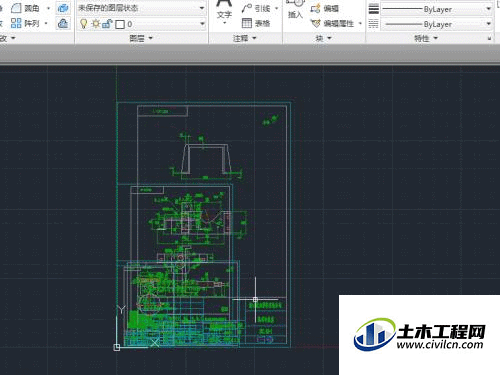This screenshot has height=375, width=500.
Task: Select the Array (阵列) tool icon
Action: 16,23
